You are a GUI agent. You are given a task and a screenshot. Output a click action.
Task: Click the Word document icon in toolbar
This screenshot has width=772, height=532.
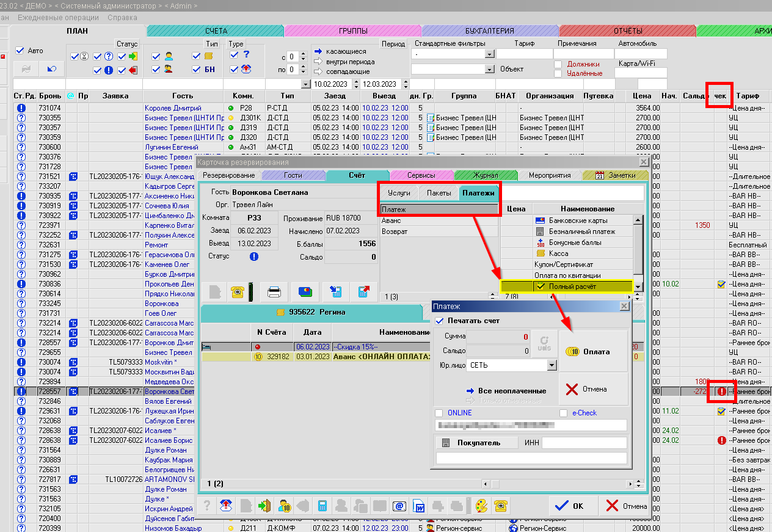(x=419, y=506)
